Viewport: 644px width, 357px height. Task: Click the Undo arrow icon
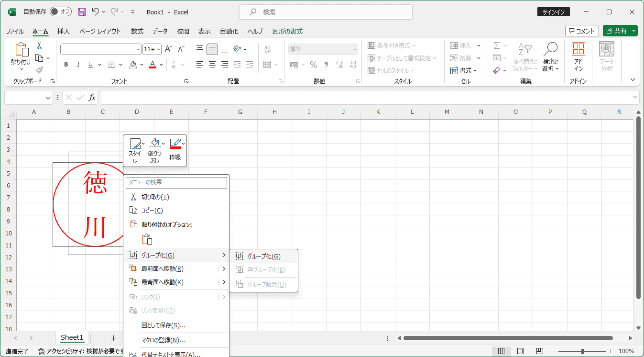pyautogui.click(x=96, y=12)
